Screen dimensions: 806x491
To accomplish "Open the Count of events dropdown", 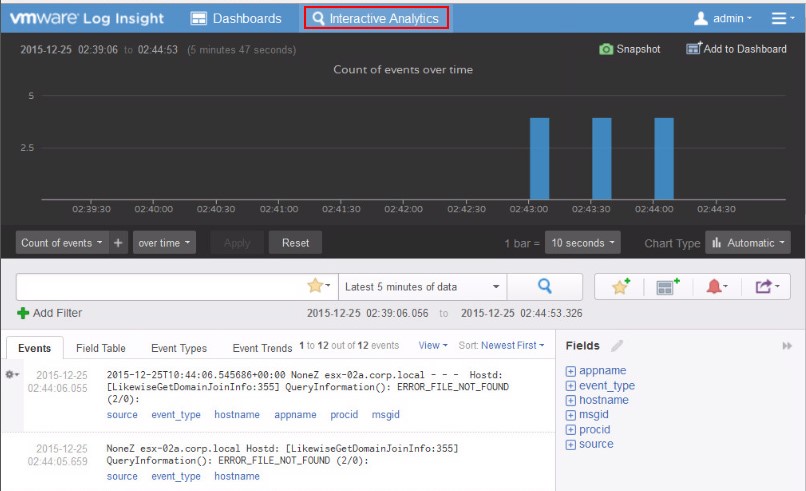I will (x=62, y=243).
